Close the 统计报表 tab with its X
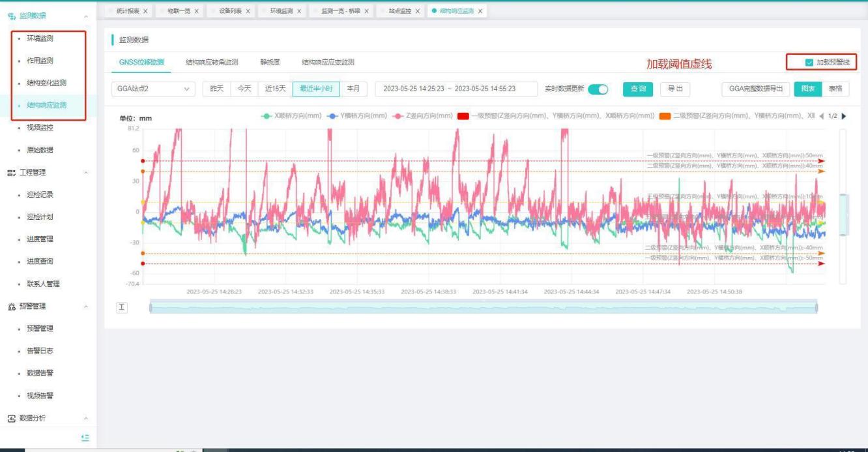The image size is (868, 452). (145, 11)
